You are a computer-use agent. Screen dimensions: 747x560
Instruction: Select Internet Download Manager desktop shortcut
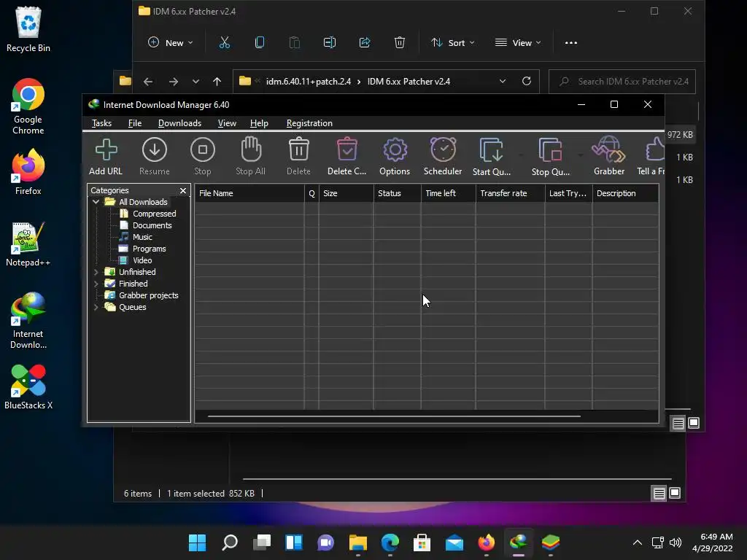(28, 320)
